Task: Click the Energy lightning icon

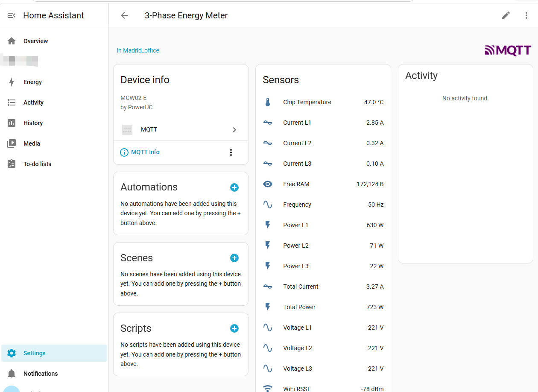Action: [12, 82]
